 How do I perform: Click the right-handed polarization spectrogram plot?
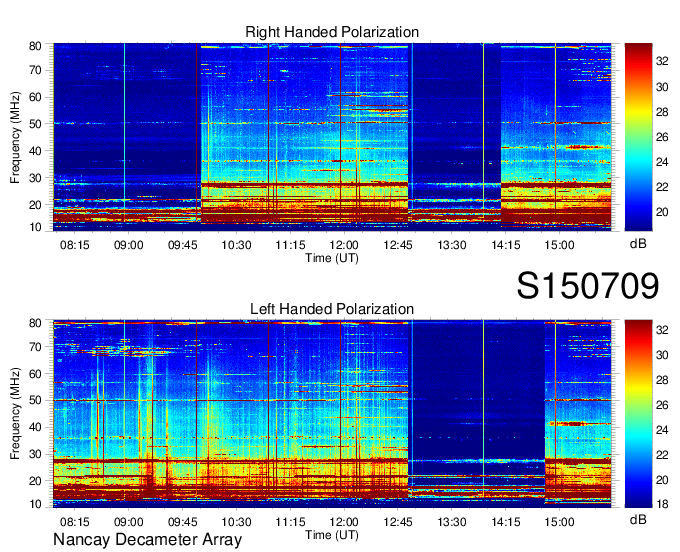pyautogui.click(x=332, y=137)
